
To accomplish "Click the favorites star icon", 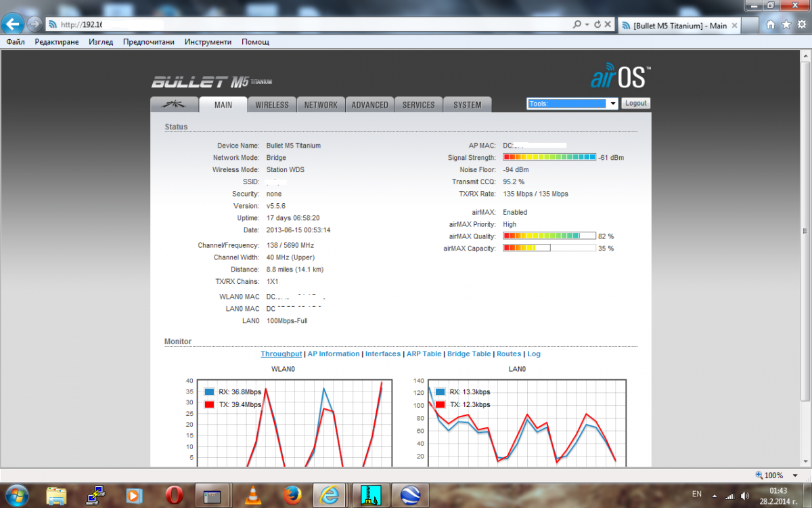I will pyautogui.click(x=786, y=25).
